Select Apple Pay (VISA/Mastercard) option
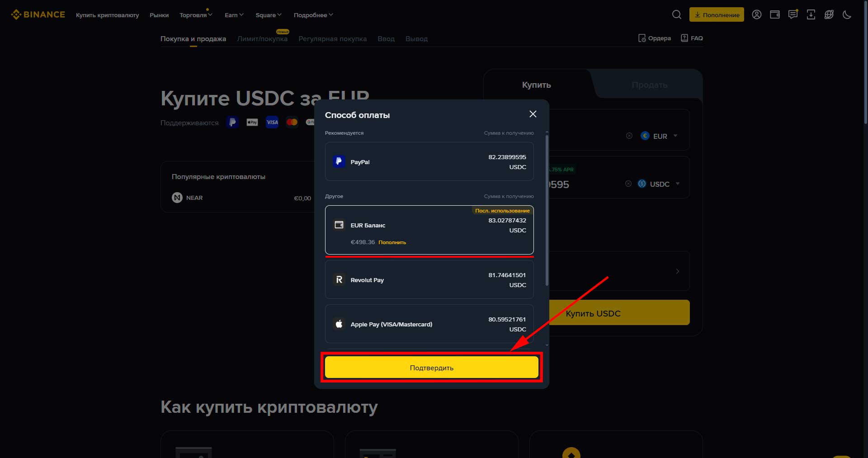868x458 pixels. point(429,324)
